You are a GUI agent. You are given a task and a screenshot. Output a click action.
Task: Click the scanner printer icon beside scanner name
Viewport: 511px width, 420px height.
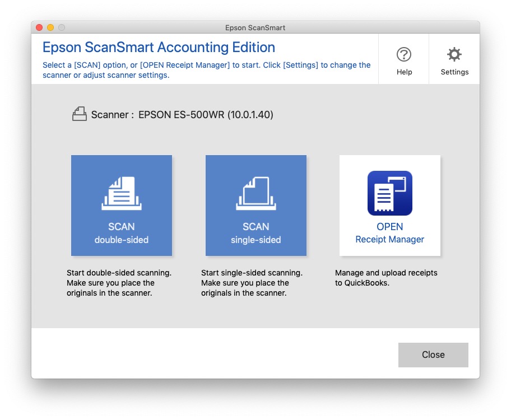tap(79, 114)
